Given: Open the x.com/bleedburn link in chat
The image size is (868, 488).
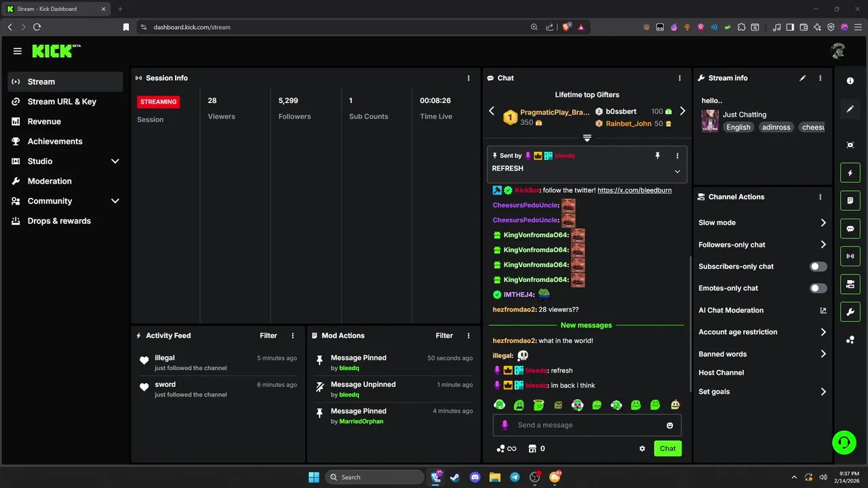Looking at the screenshot, I should tap(635, 190).
